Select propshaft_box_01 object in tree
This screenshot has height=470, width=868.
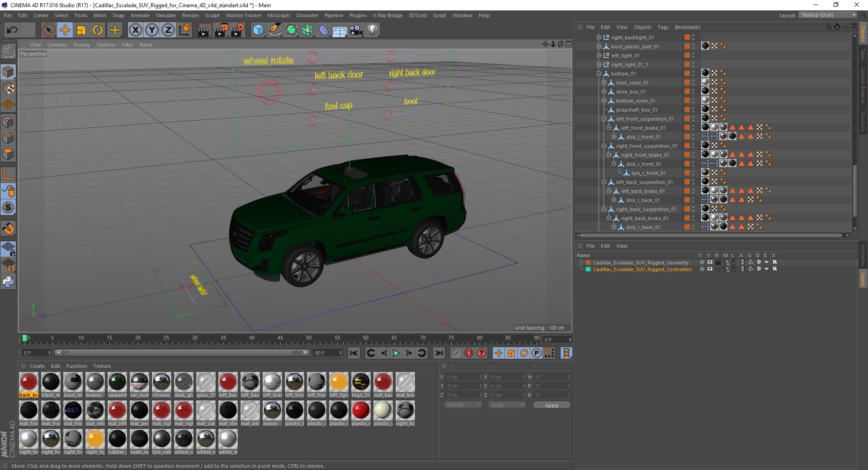[x=637, y=110]
